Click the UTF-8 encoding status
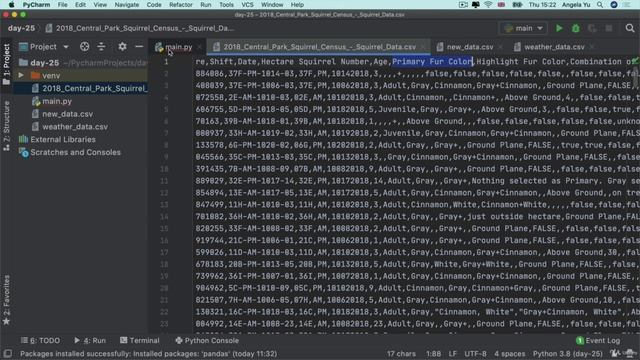 coord(475,353)
